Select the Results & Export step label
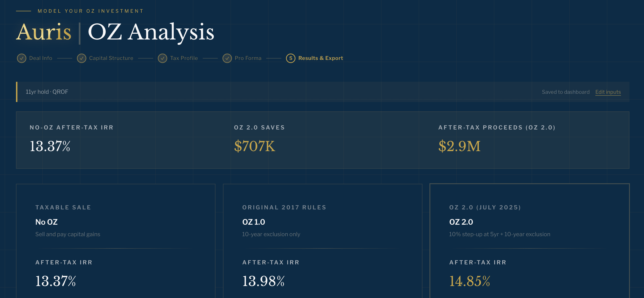Viewport: 644px width, 298px height. click(x=320, y=58)
